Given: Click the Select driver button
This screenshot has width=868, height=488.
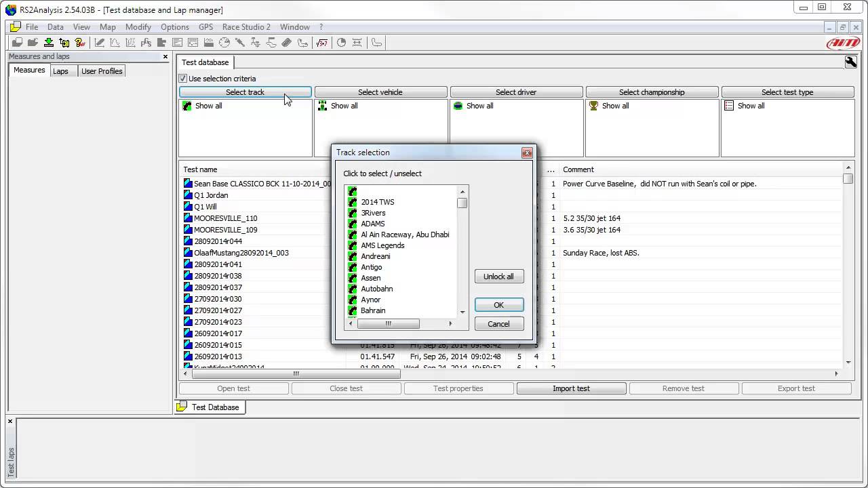Looking at the screenshot, I should pos(516,92).
